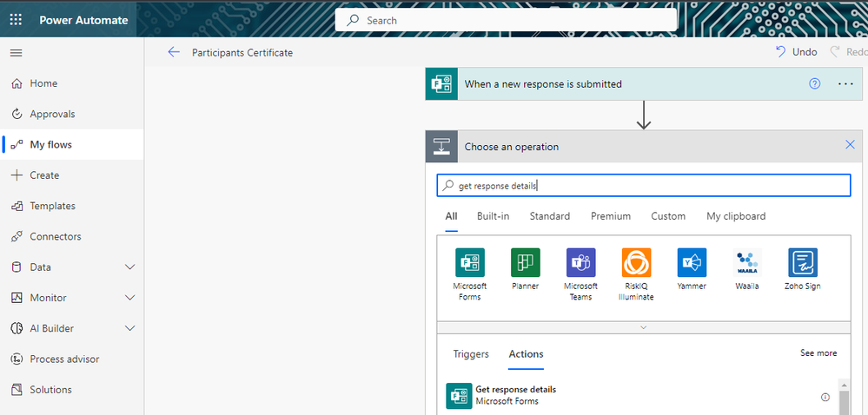This screenshot has height=415, width=868.
Task: Click the See more link
Action: (x=818, y=353)
